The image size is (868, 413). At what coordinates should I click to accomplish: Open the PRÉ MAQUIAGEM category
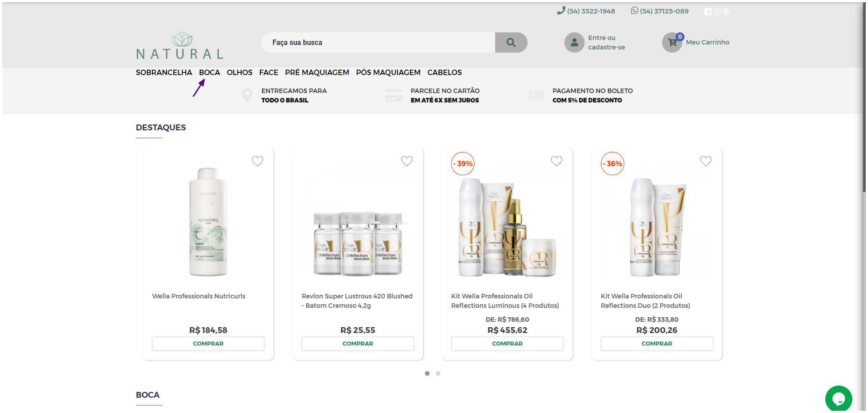click(317, 72)
